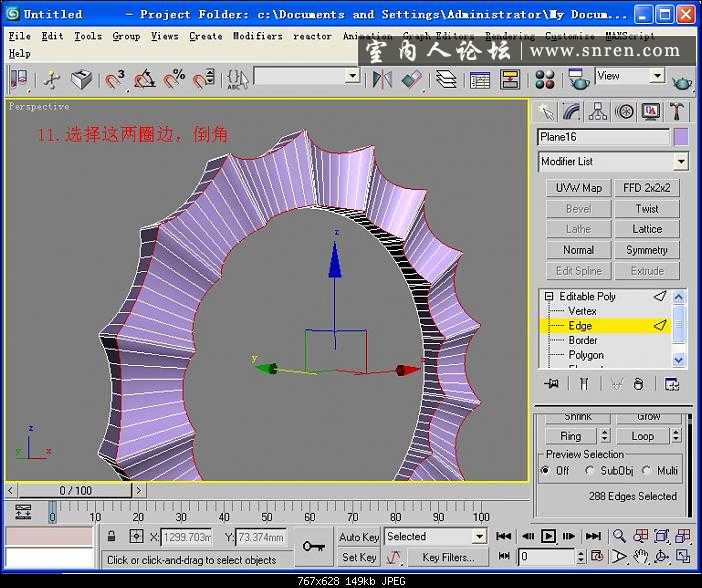Select the Pan View hand tool
The height and width of the screenshot is (588, 702).
pos(641,556)
